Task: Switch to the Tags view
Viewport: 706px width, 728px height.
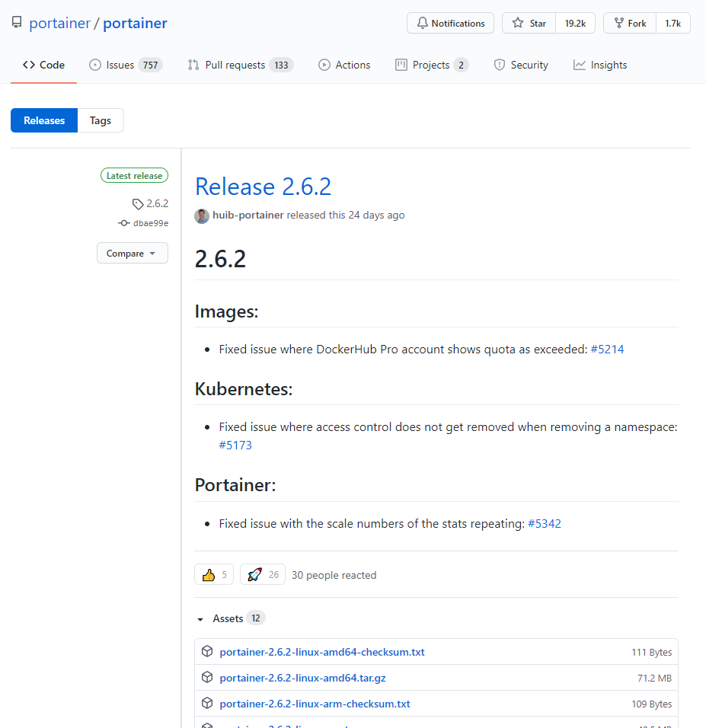Action: (x=101, y=120)
